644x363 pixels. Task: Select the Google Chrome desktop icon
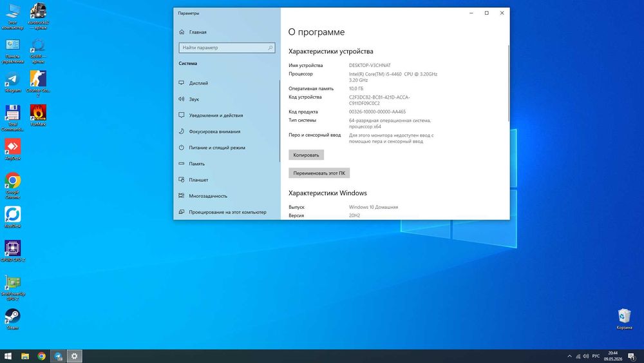coord(13,186)
